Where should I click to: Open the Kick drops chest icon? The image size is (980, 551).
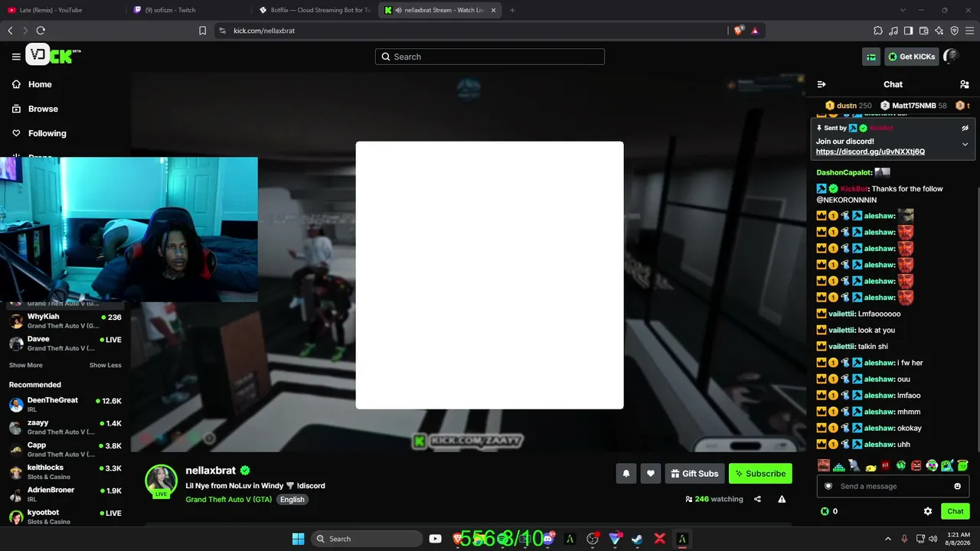(x=871, y=57)
